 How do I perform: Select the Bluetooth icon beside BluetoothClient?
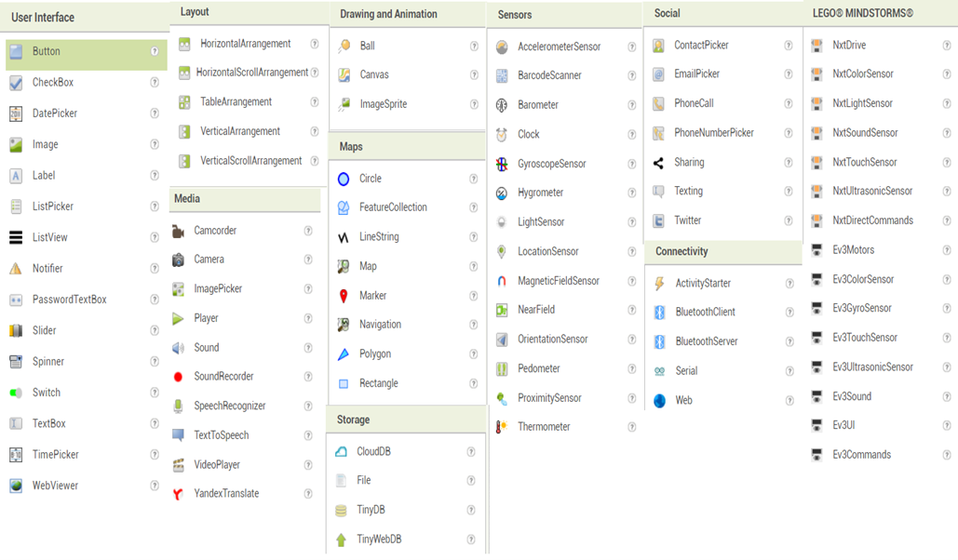pyautogui.click(x=659, y=313)
